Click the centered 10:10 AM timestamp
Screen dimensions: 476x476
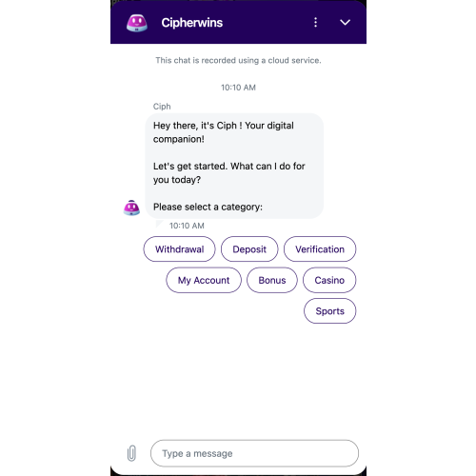pyautogui.click(x=238, y=88)
